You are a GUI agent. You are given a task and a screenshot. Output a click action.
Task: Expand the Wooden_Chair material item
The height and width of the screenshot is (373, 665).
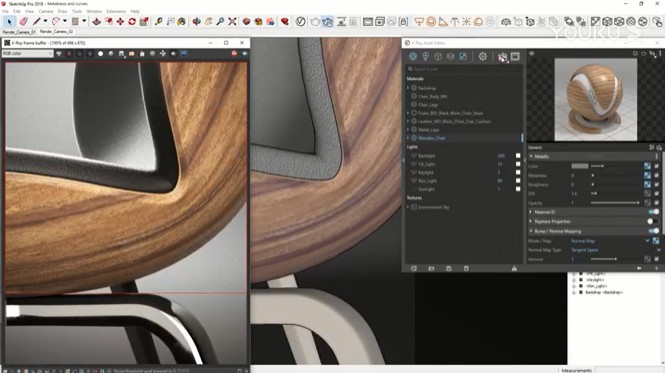pyautogui.click(x=408, y=138)
